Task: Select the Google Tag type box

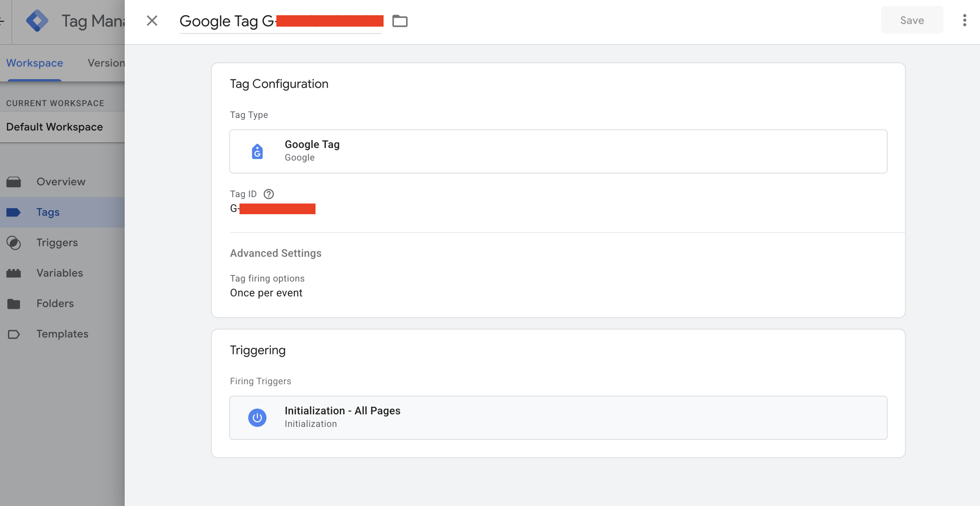Action: point(558,151)
